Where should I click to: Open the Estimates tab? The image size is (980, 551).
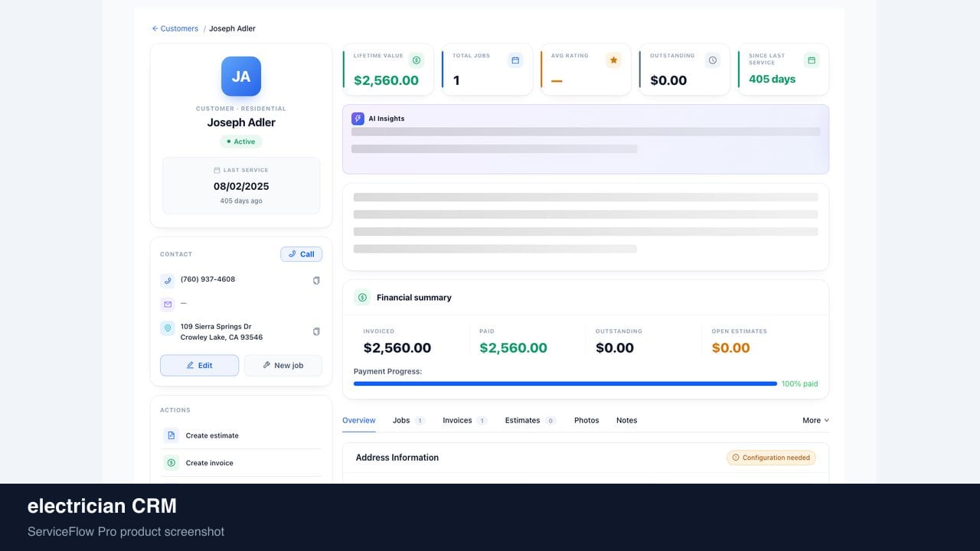[531, 420]
